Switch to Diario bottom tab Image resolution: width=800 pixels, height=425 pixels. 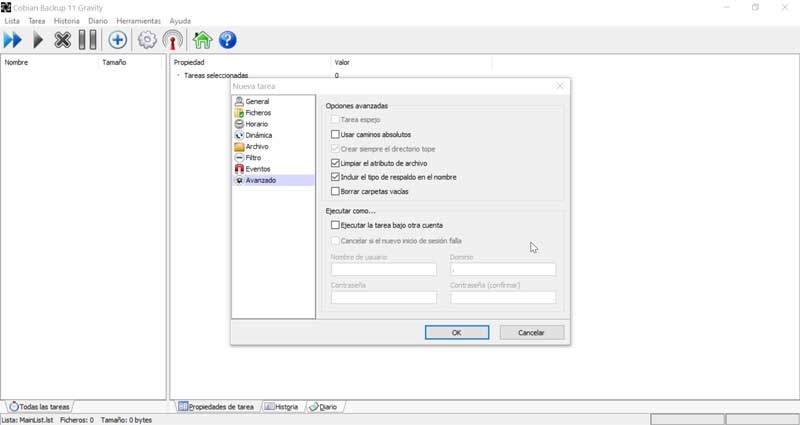(323, 407)
